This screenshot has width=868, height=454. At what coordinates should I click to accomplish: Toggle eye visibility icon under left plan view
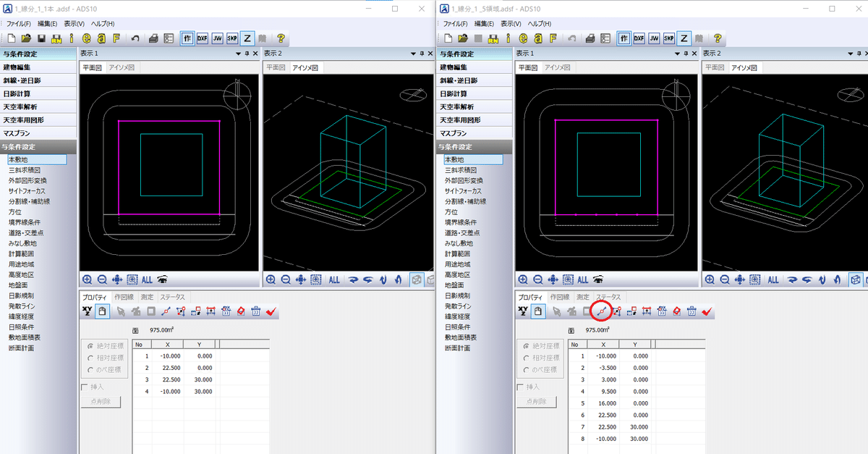click(163, 279)
